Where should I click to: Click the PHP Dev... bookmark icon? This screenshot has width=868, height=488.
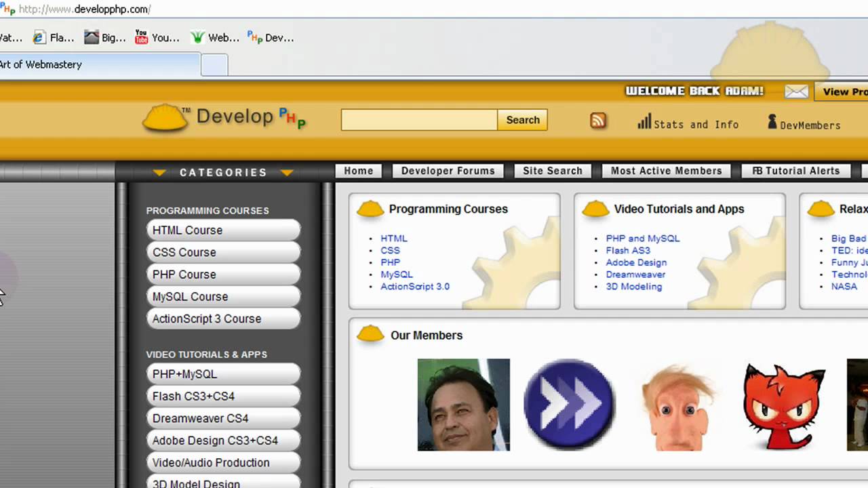(254, 37)
